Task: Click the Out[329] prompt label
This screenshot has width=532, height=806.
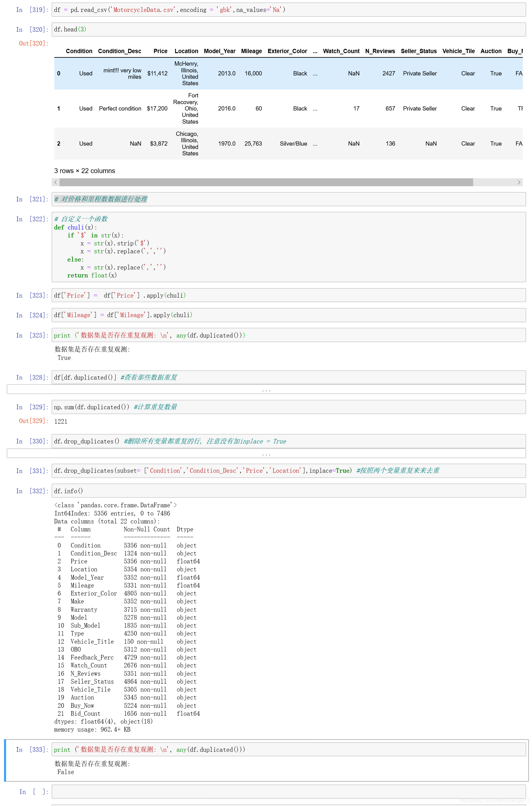Action: pos(34,421)
